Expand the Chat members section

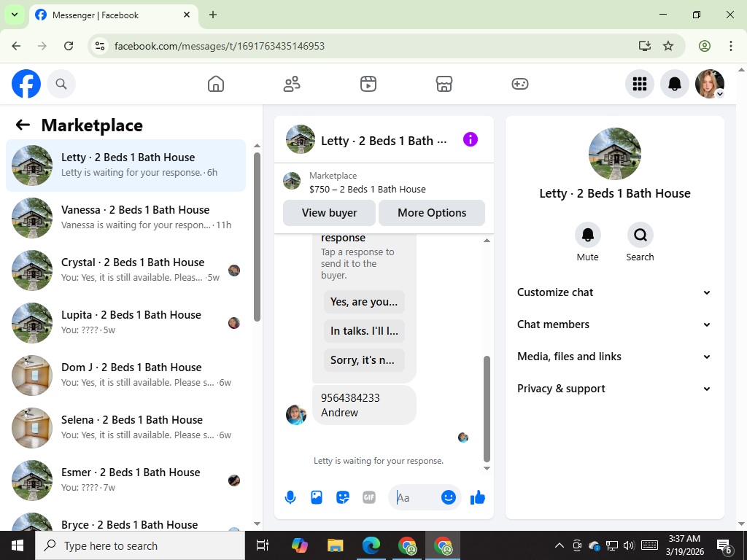614,324
